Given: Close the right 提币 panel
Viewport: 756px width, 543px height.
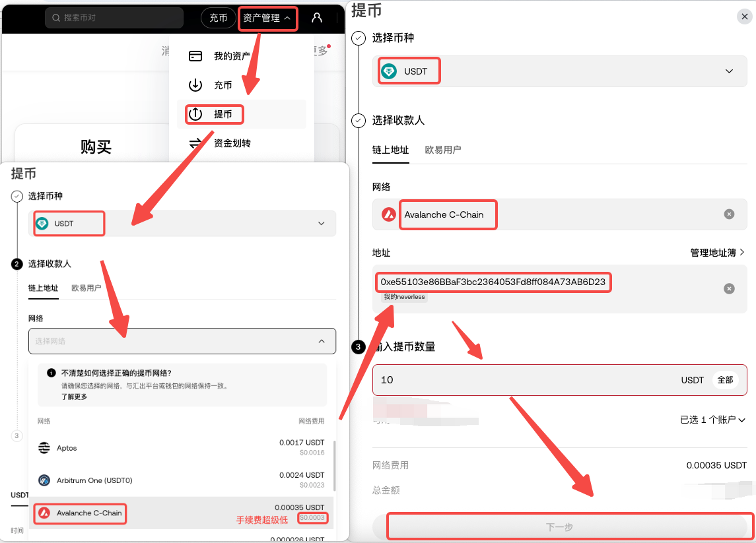Looking at the screenshot, I should tap(744, 16).
